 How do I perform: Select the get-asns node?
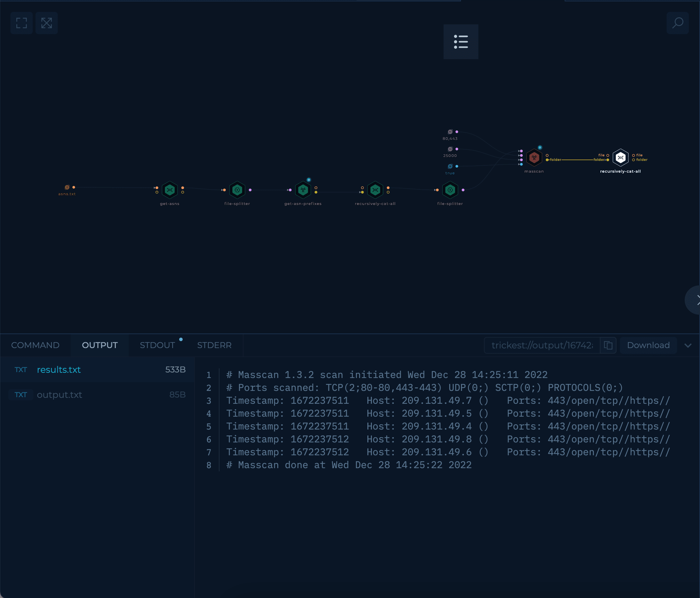[170, 190]
